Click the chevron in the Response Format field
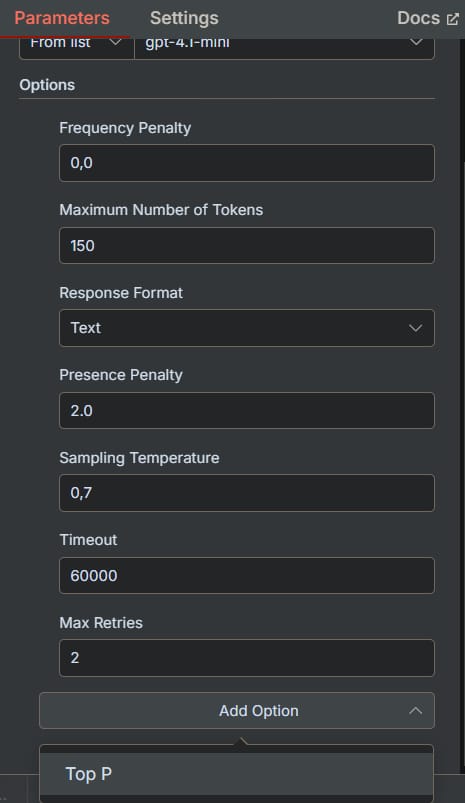The width and height of the screenshot is (465, 803). [x=415, y=328]
